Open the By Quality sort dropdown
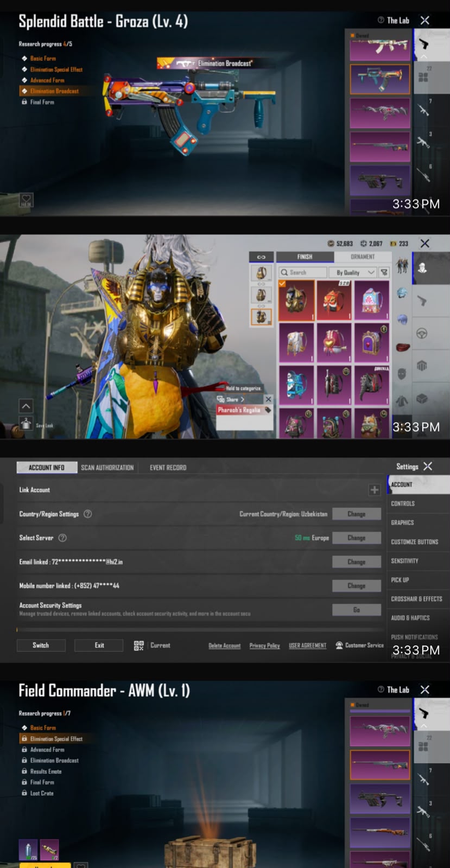The image size is (450, 868). [353, 272]
